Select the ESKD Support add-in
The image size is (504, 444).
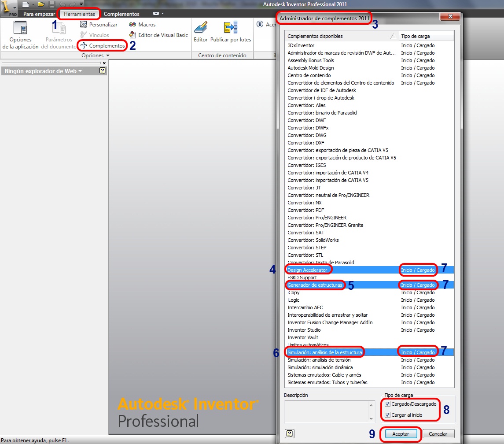point(369,277)
